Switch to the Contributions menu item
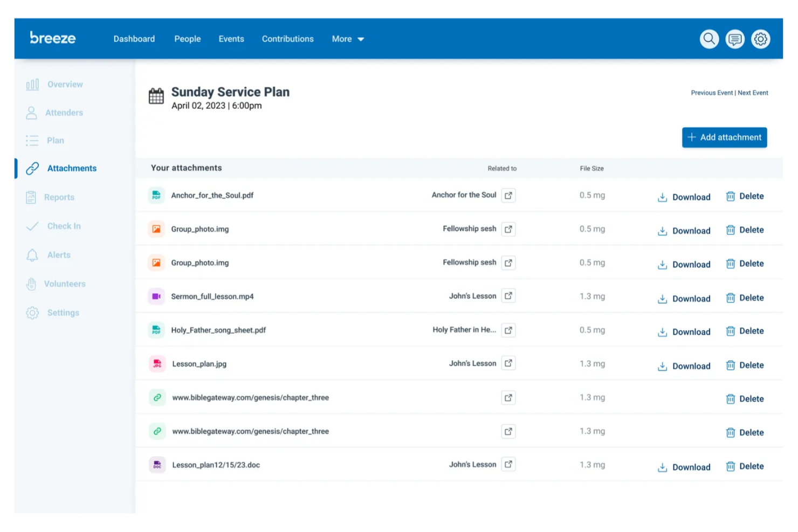The image size is (798, 532). tap(287, 39)
